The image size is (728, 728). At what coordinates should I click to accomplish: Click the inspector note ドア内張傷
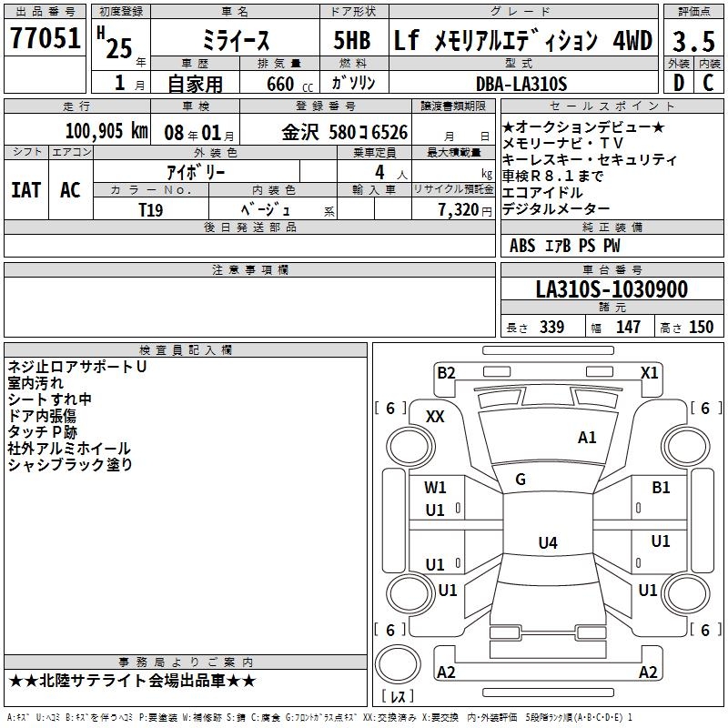tap(42, 416)
